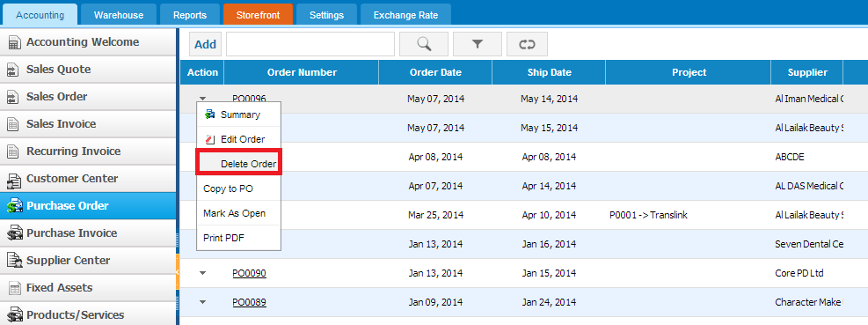868x325 pixels.
Task: Click order date Jan 09, 2014
Action: click(x=435, y=302)
